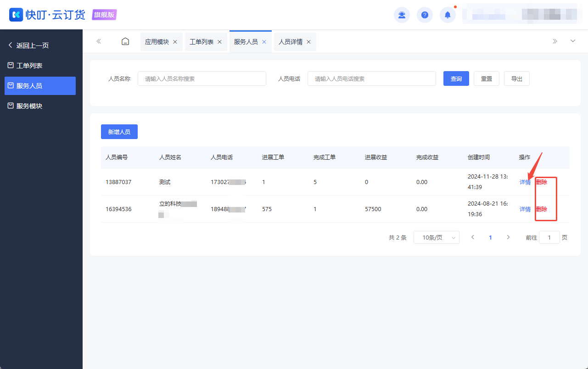Open 详情 for staff 13887037
Image resolution: width=588 pixels, height=369 pixels.
(x=525, y=182)
